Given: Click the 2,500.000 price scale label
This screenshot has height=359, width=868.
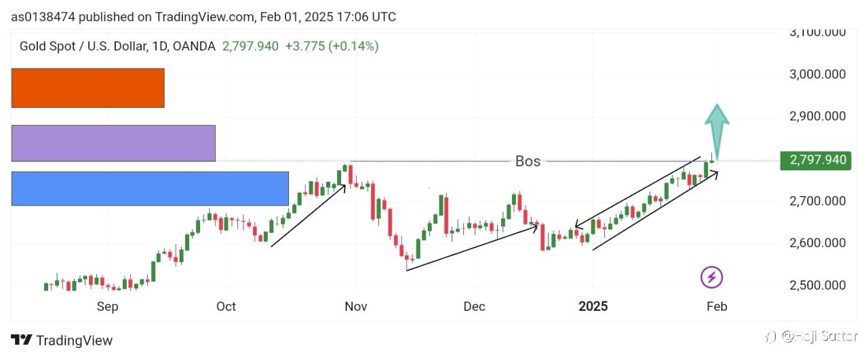Looking at the screenshot, I should [817, 285].
